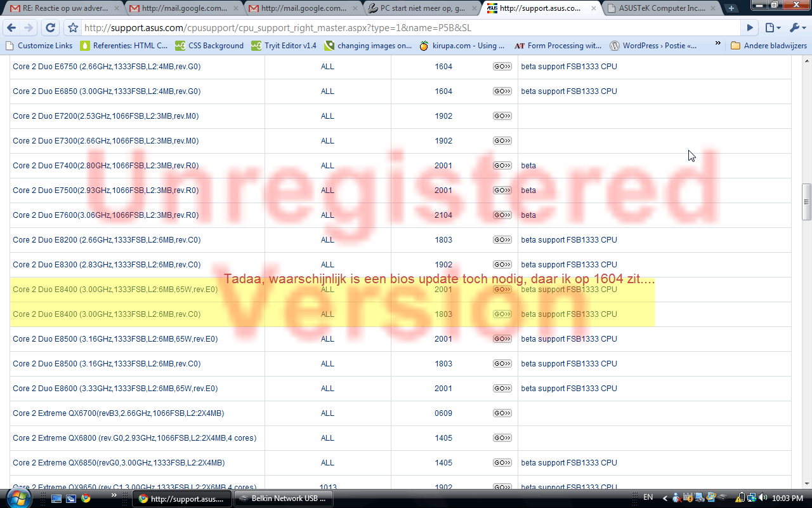
Task: Open the 'Referenties: HTML C...' bookmark
Action: (124, 46)
